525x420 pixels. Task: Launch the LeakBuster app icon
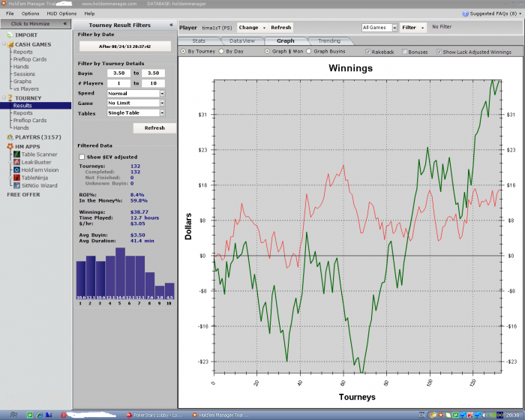coord(15,162)
